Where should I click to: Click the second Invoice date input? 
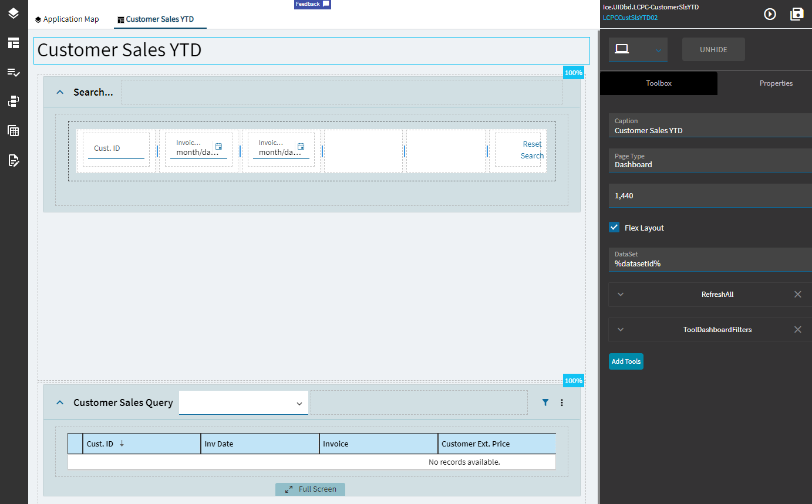click(x=281, y=148)
